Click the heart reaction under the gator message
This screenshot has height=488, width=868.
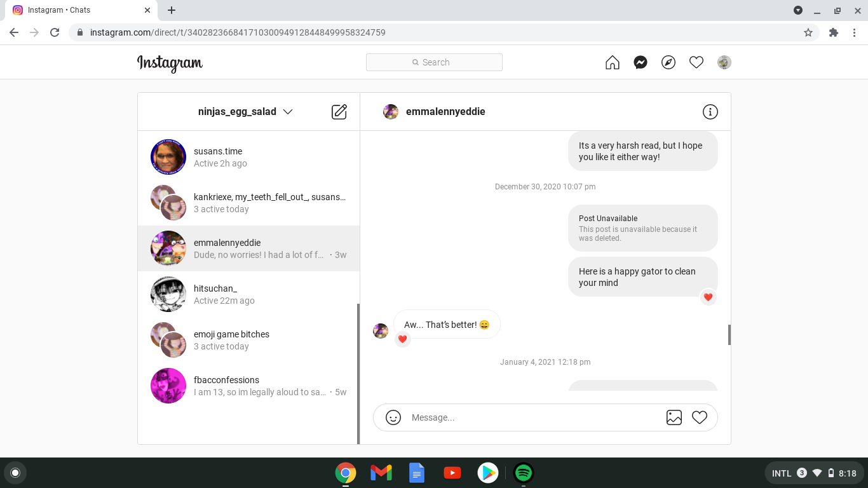pyautogui.click(x=709, y=297)
